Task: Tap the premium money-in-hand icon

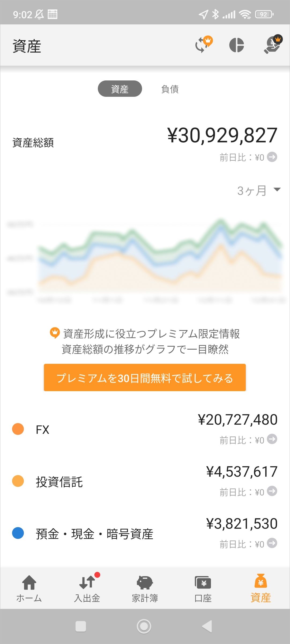Action: 273,45
